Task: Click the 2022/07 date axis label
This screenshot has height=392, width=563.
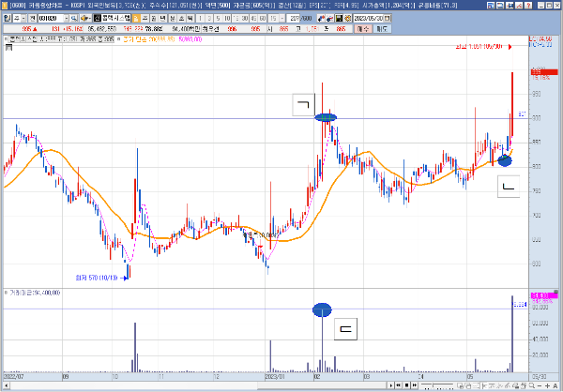Action: (x=14, y=377)
